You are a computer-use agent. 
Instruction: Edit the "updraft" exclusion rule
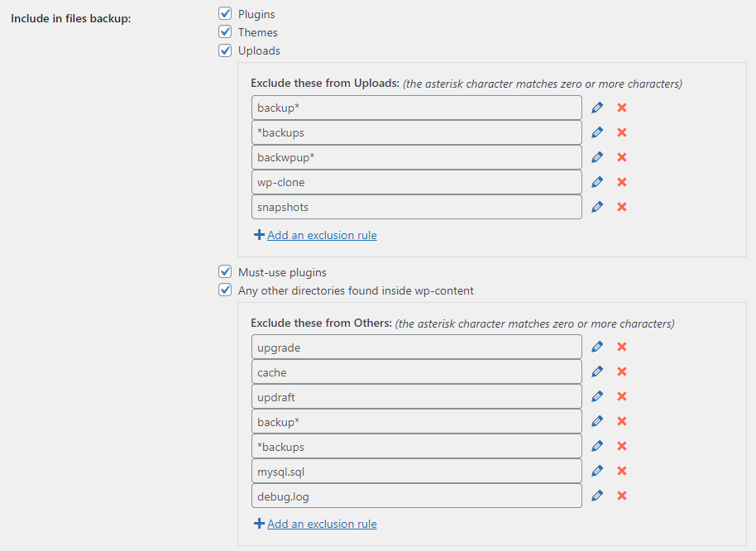597,395
